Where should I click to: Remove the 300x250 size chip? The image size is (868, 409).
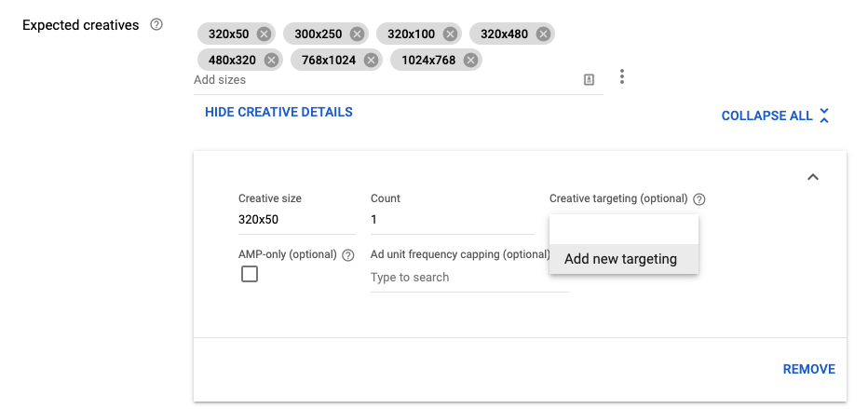tap(357, 34)
